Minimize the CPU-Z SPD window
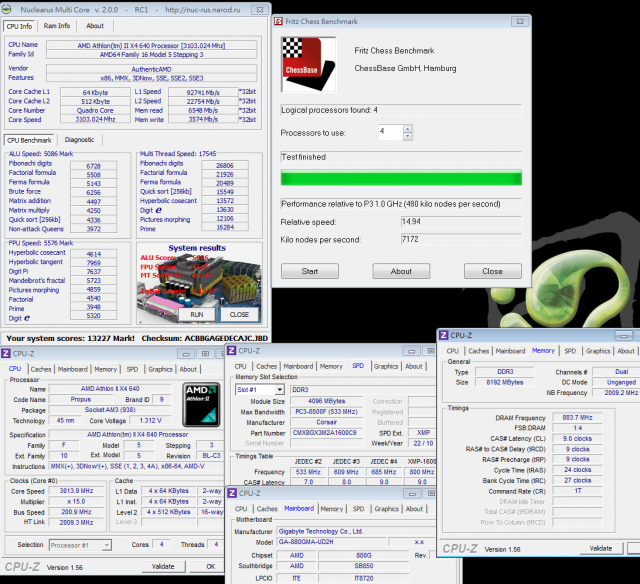 pos(411,351)
